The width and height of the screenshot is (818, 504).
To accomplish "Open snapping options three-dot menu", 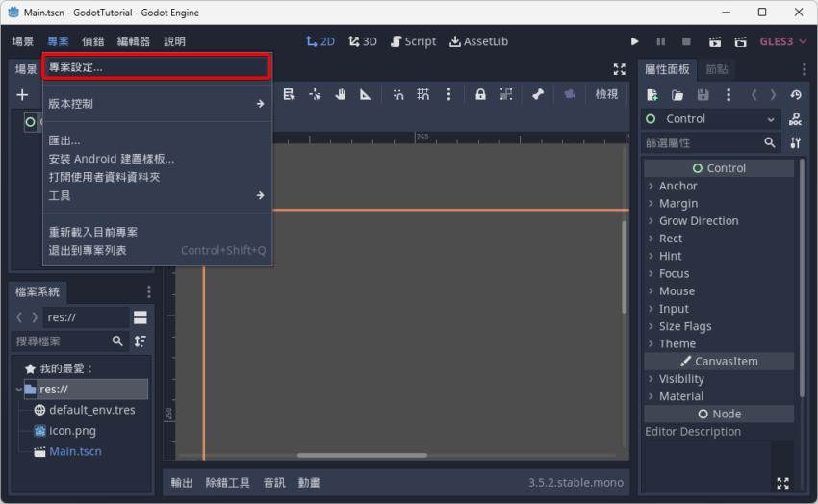I will click(448, 94).
